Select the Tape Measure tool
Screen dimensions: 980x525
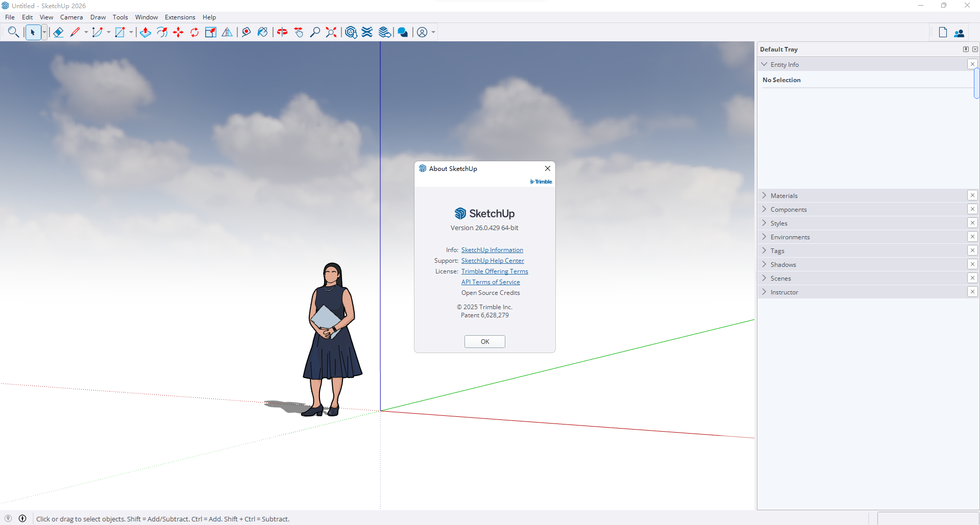[x=246, y=32]
